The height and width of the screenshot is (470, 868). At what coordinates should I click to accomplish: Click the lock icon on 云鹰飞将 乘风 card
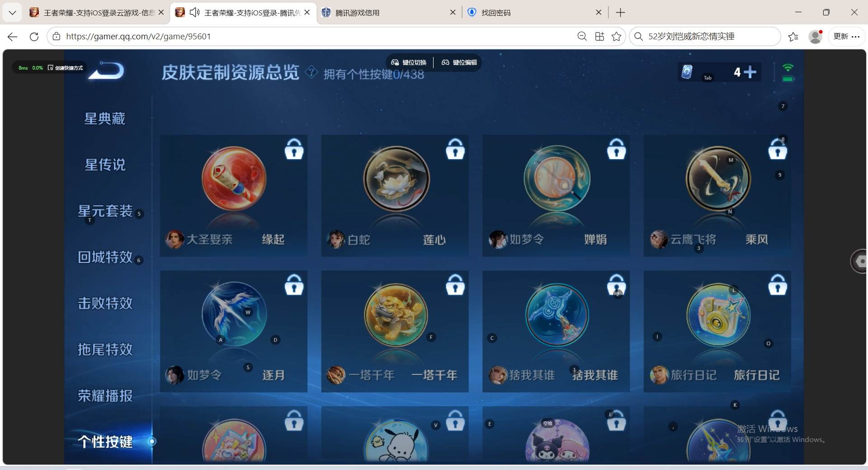click(778, 149)
